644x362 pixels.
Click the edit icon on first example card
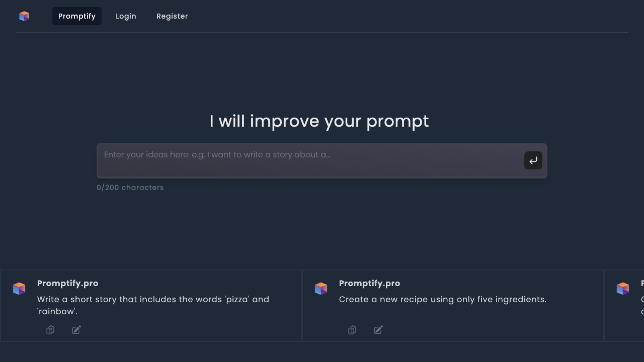point(76,329)
